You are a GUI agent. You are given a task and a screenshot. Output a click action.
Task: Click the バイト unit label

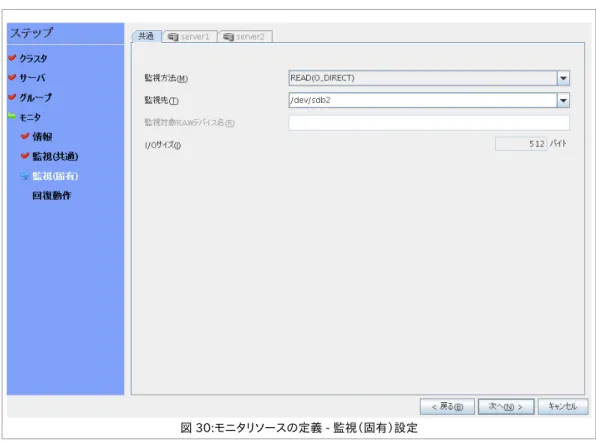[x=558, y=144]
